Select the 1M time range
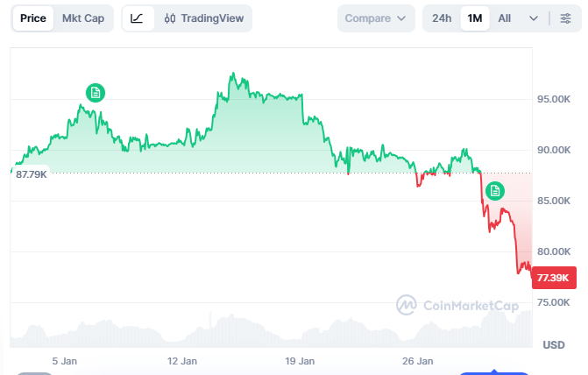The image size is (588, 375). 475,18
